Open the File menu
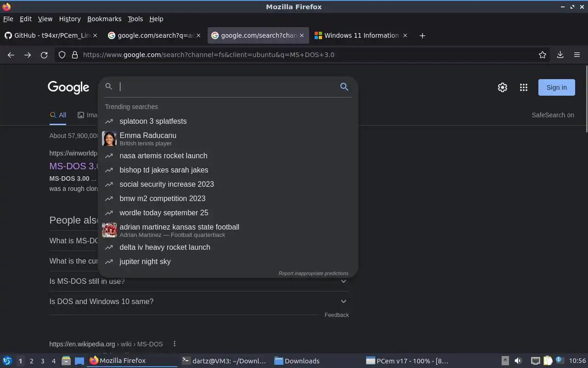 click(8, 19)
